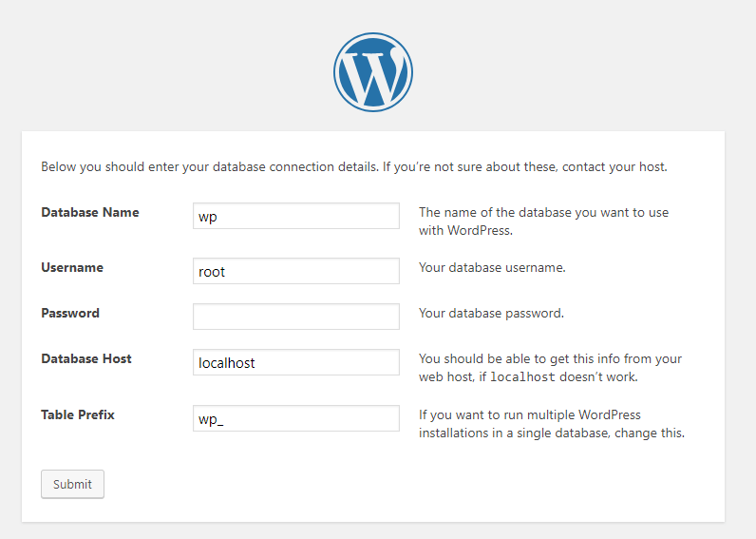The width and height of the screenshot is (756, 539).
Task: Select the Table Prefix field containing wp_
Action: (296, 418)
